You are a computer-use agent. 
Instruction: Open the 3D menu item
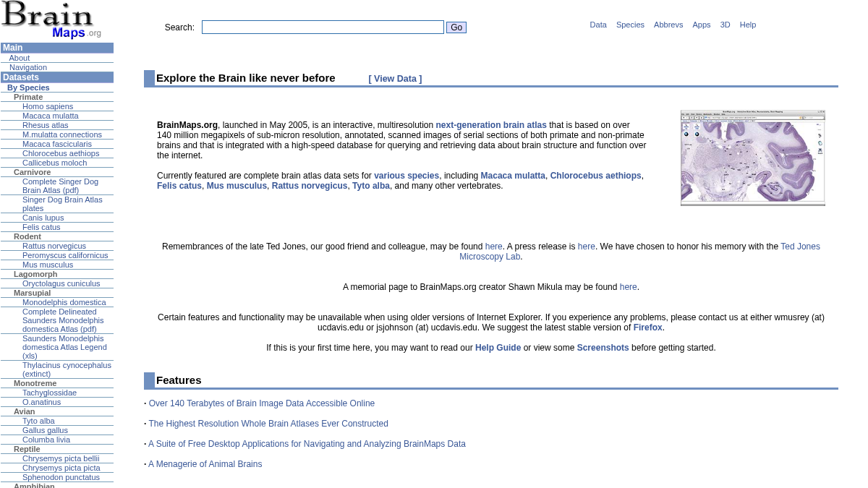coord(725,25)
